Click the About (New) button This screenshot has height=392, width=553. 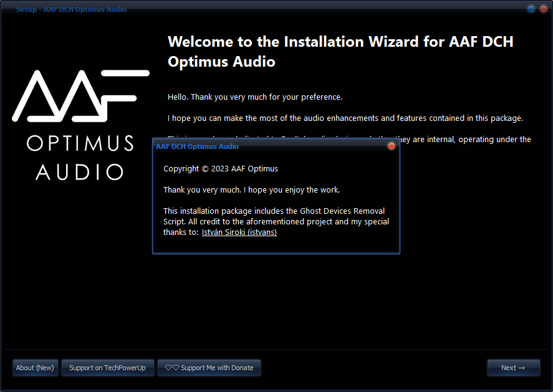click(x=35, y=368)
